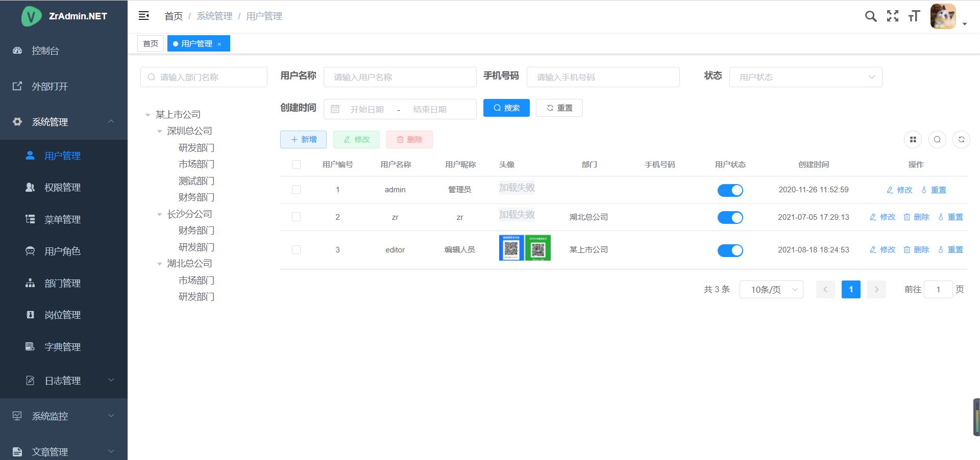Open the user avatar menu
The width and height of the screenshot is (980, 460).
[943, 16]
